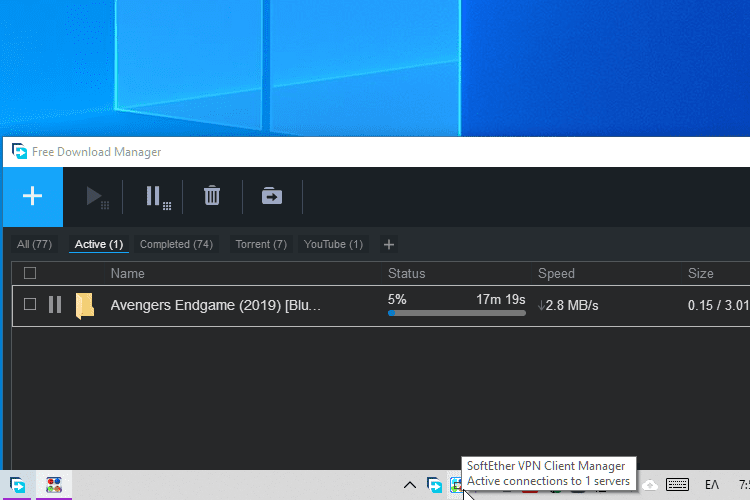Sort by the Speed column header
This screenshot has width=750, height=500.
tap(556, 274)
